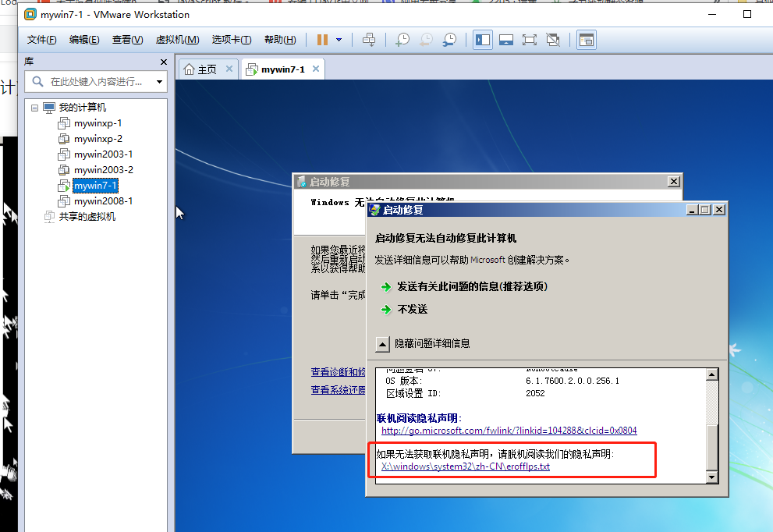
Task: Click the revert to snapshot toolbar icon
Action: (x=427, y=40)
